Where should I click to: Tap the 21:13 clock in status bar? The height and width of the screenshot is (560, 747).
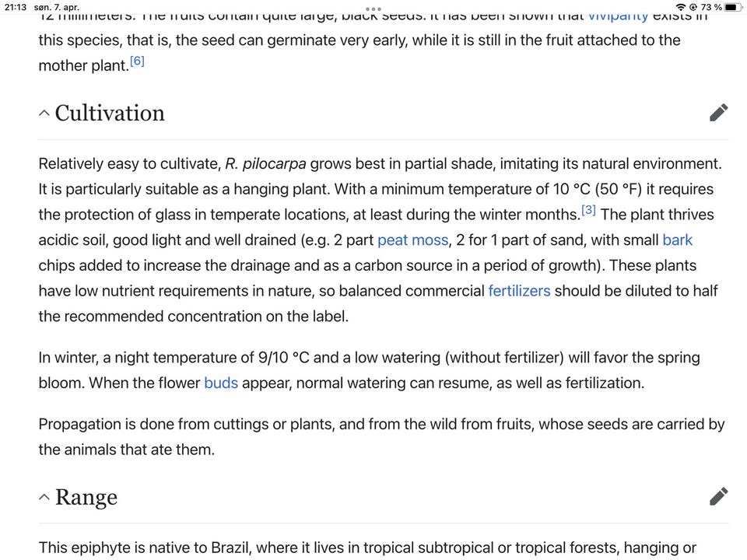point(16,7)
